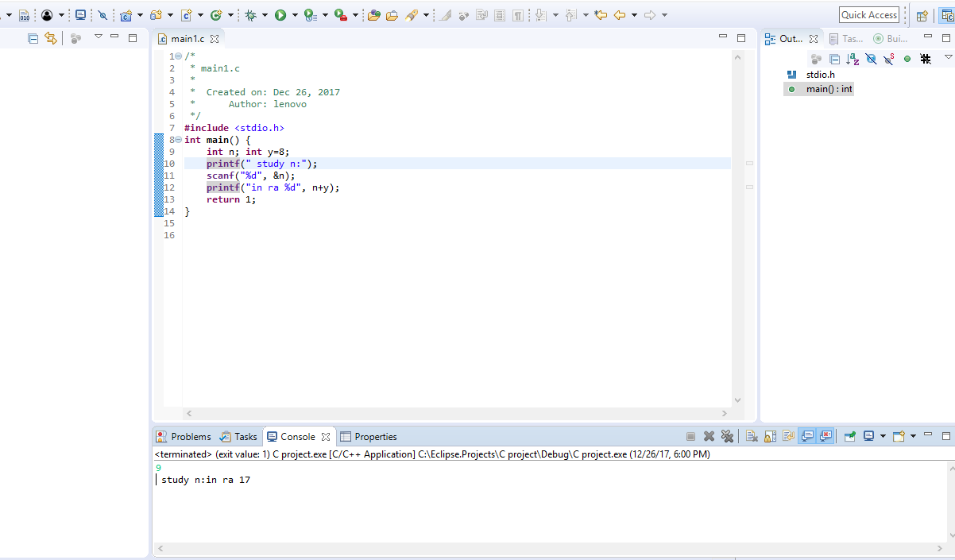Image resolution: width=955 pixels, height=560 pixels.
Task: Pin the Console view
Action: pos(849,436)
